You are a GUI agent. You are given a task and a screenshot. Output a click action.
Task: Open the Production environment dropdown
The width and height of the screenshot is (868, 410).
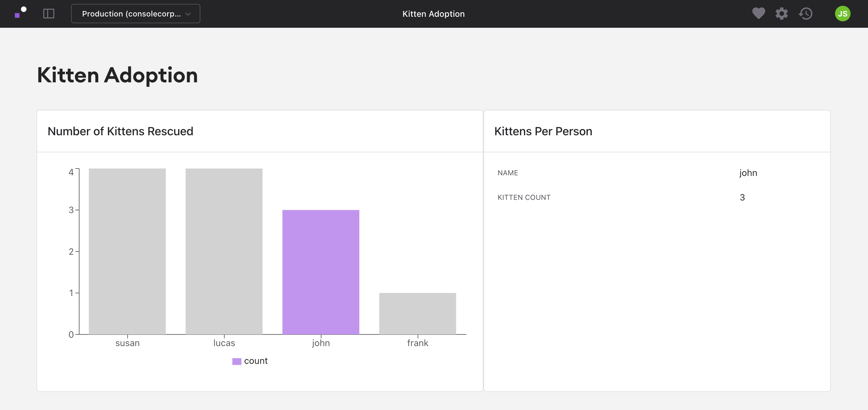(132, 14)
